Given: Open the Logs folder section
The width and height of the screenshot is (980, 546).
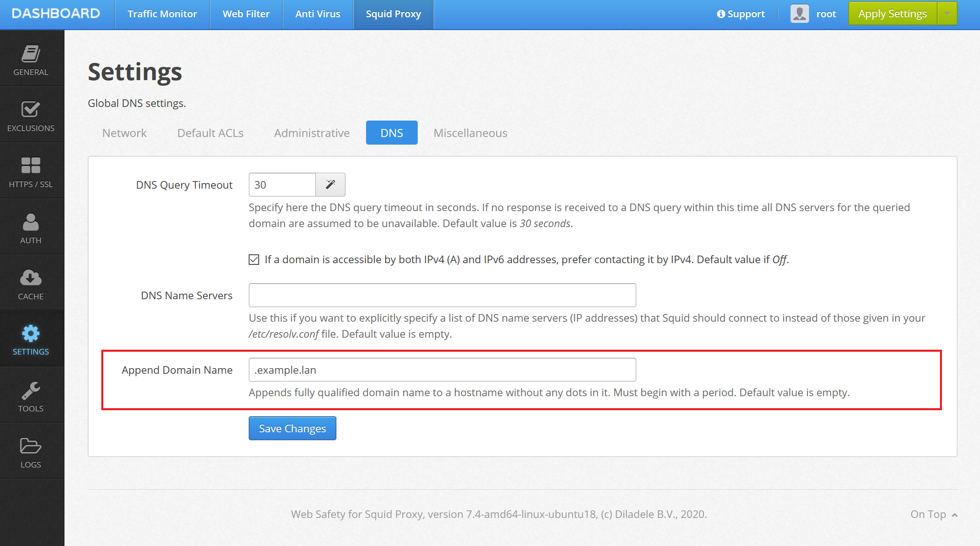Looking at the screenshot, I should (x=31, y=453).
